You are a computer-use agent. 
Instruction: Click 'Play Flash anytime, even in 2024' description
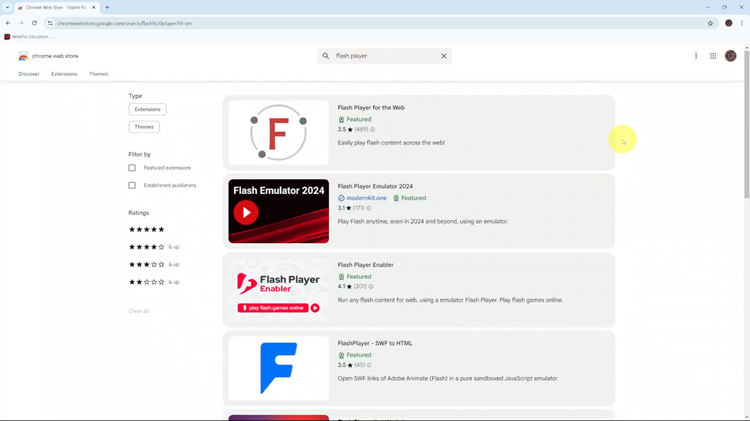(x=423, y=222)
